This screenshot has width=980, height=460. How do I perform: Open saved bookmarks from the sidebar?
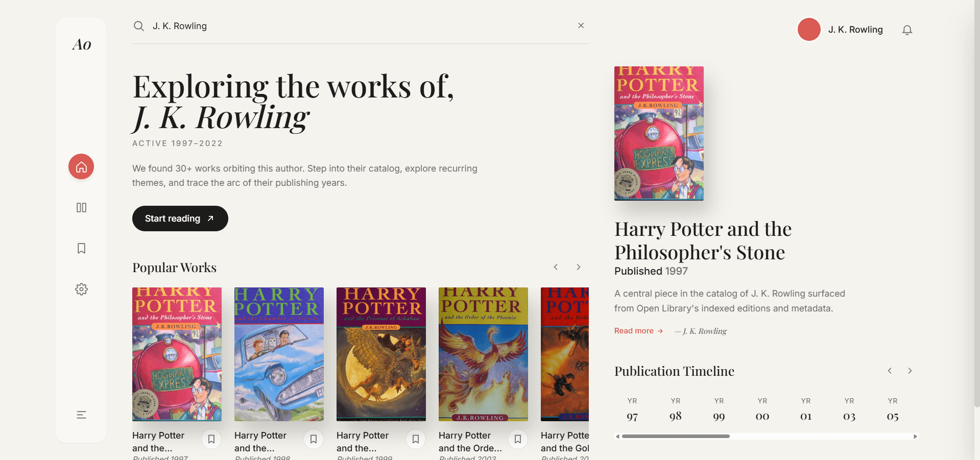(81, 248)
